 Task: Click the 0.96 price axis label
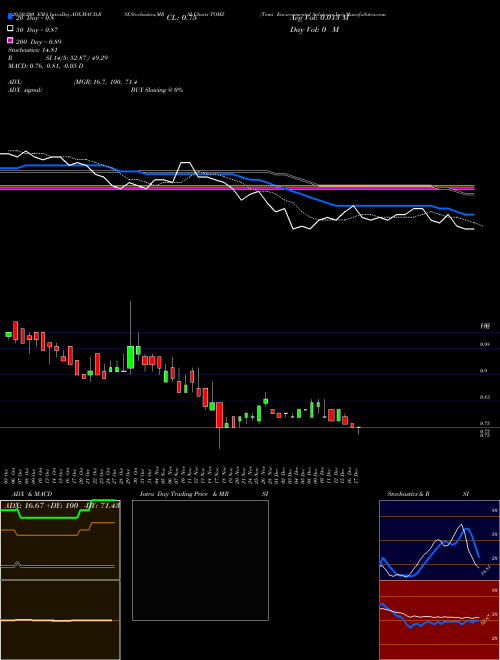pyautogui.click(x=484, y=344)
